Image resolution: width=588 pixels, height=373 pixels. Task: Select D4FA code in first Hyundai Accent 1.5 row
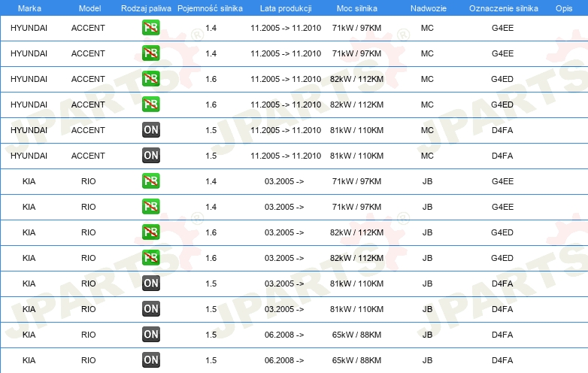point(502,130)
